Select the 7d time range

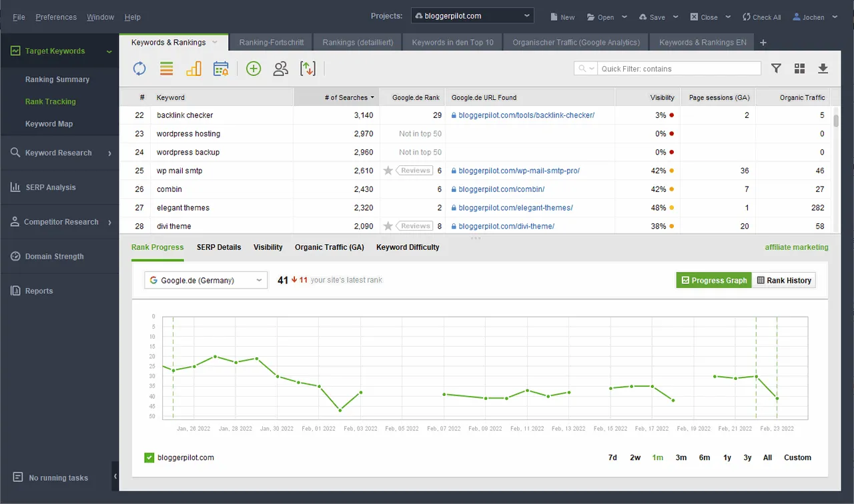click(612, 457)
